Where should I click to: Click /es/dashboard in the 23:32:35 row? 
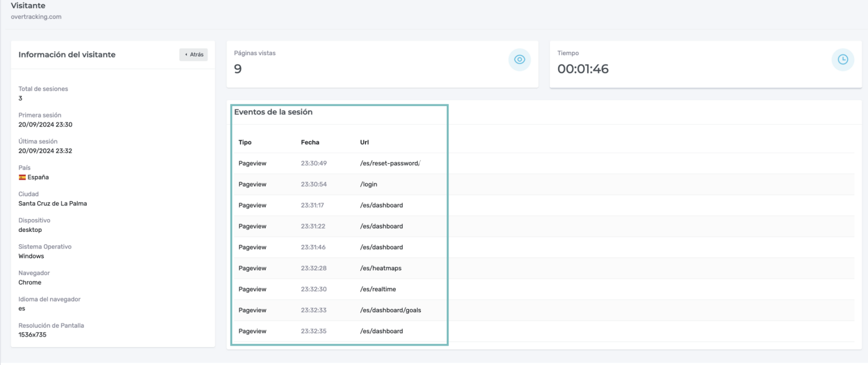pos(381,331)
